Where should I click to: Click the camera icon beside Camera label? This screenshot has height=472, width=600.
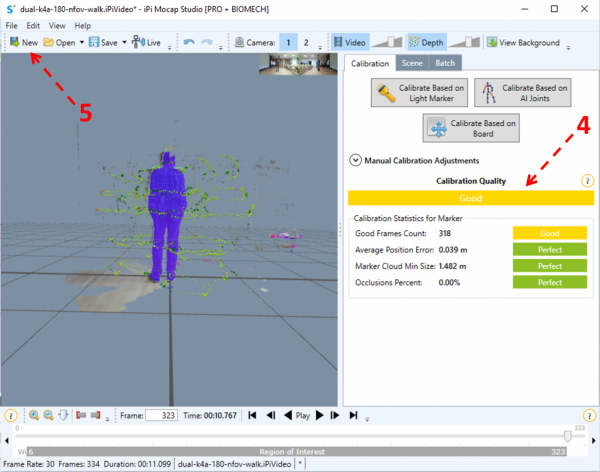(240, 42)
